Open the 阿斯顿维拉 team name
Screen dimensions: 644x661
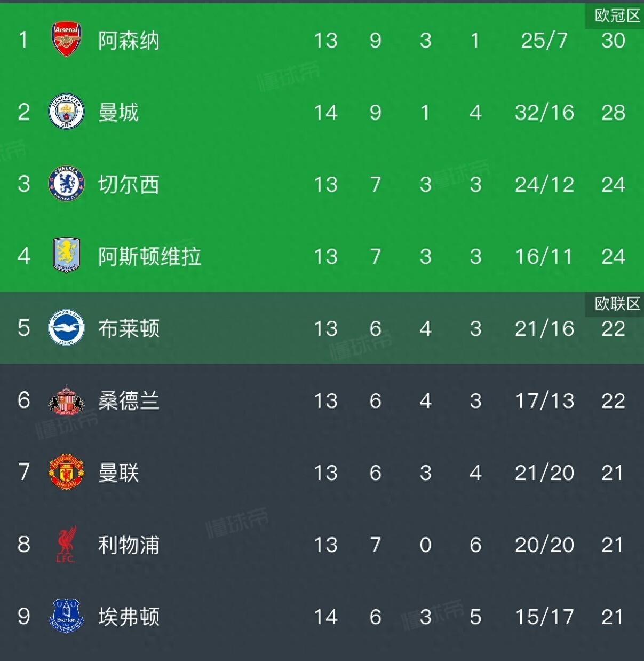(x=149, y=257)
